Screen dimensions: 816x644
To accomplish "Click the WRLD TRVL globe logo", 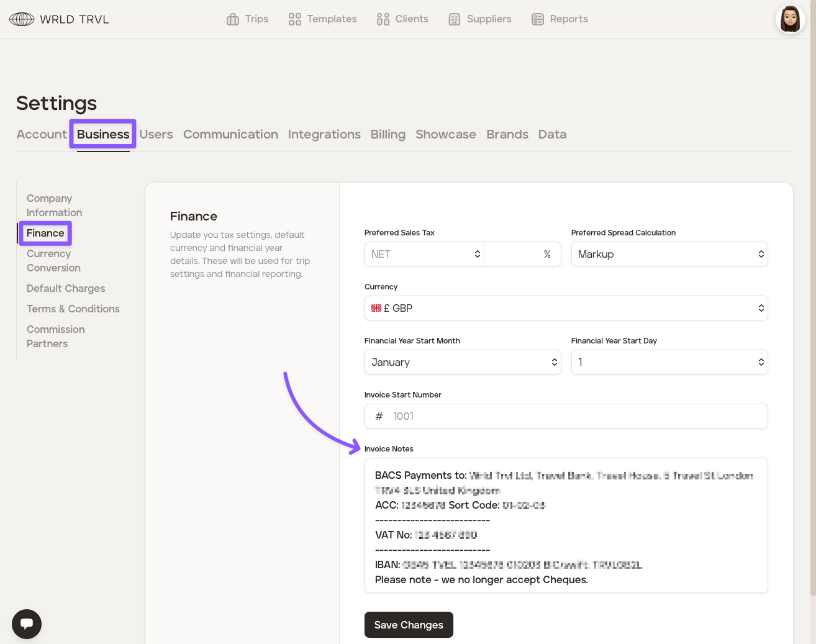I will click(x=22, y=19).
